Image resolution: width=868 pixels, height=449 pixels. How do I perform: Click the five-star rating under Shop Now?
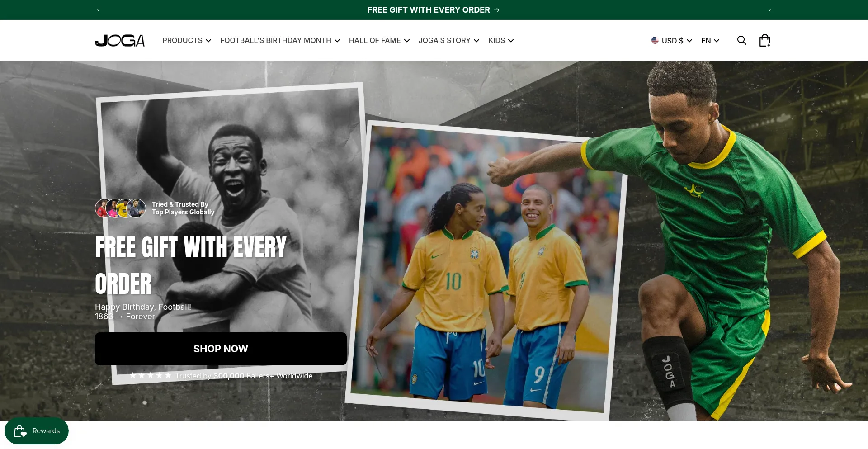[x=150, y=376]
